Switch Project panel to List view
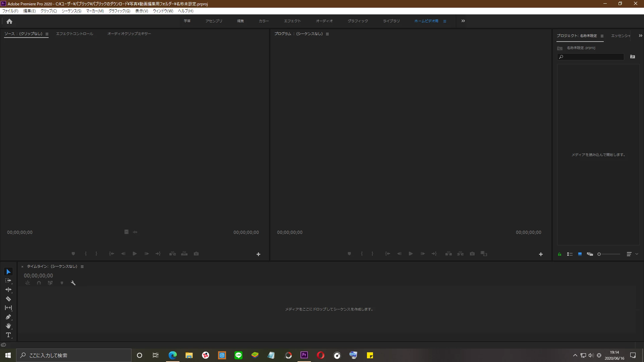The width and height of the screenshot is (644, 362). (570, 254)
